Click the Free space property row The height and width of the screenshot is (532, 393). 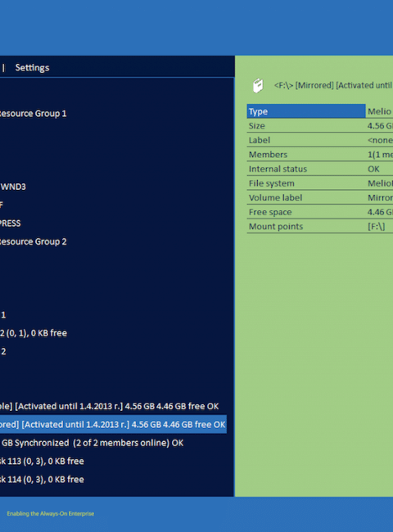[x=319, y=212]
